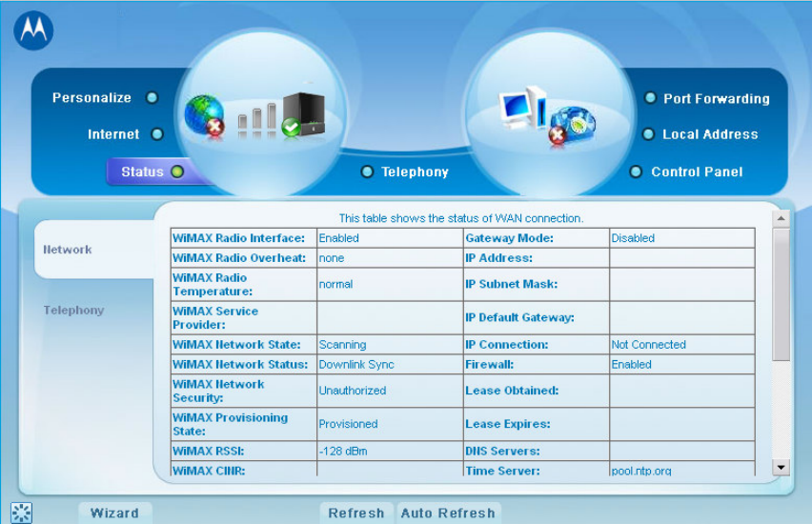Click the 'pool.ntp.org' time server value
Screen dimensions: 812x524
click(641, 471)
